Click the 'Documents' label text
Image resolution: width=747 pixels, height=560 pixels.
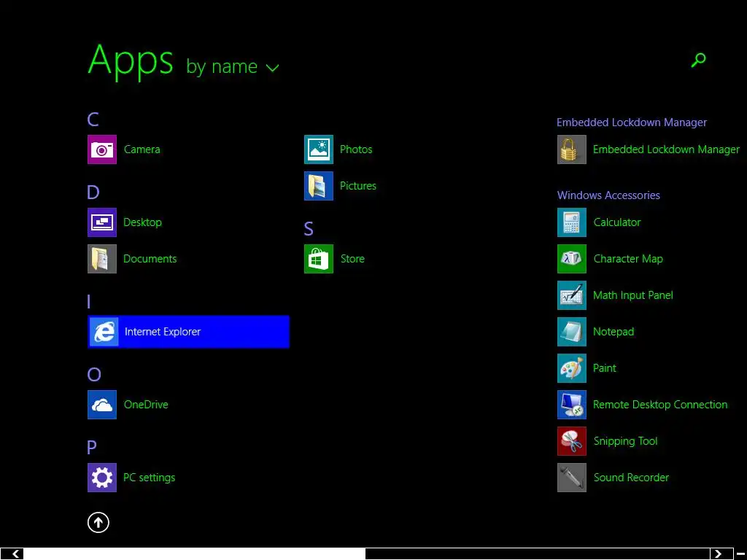(150, 259)
